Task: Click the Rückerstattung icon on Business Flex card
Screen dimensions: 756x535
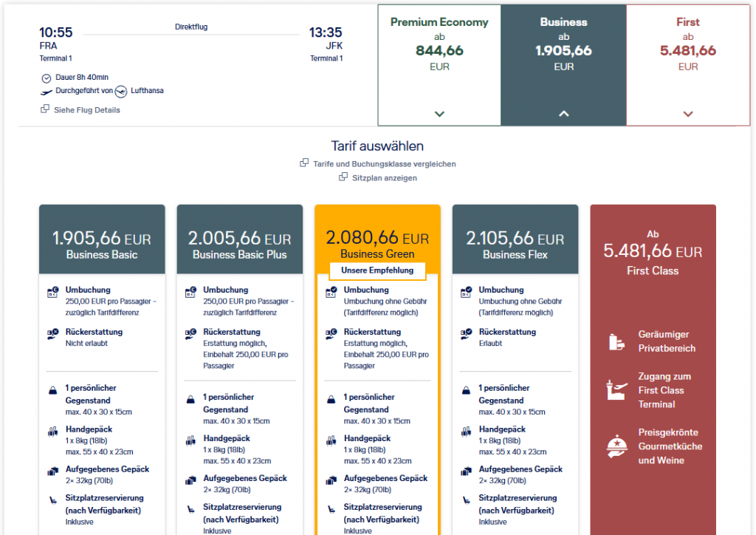Action: [467, 333]
